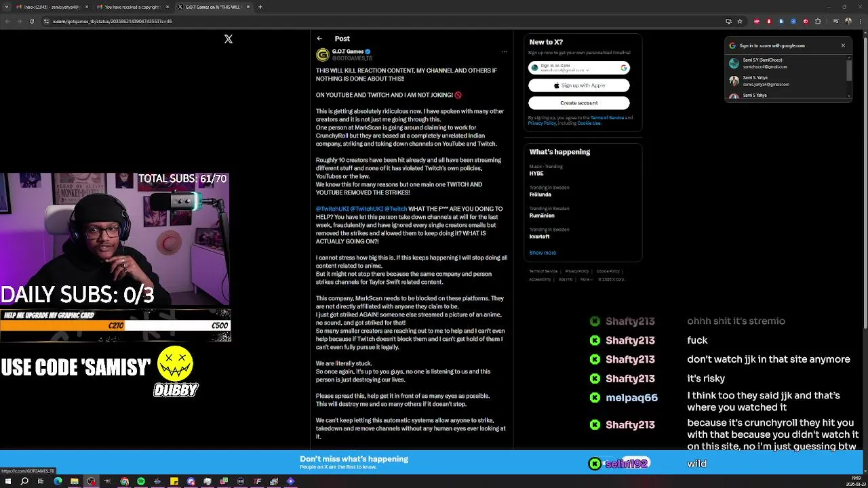Open Spotify from taskbar
The height and width of the screenshot is (488, 868).
coord(141,481)
